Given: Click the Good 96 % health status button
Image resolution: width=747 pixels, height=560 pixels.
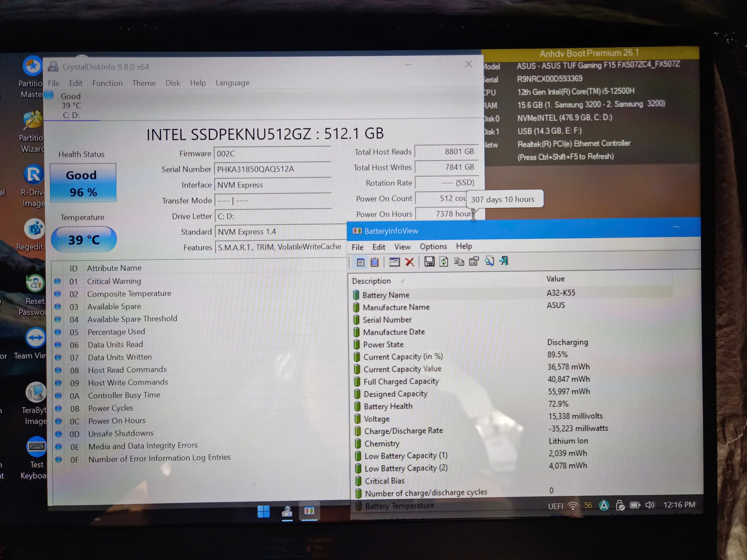Looking at the screenshot, I should [83, 183].
